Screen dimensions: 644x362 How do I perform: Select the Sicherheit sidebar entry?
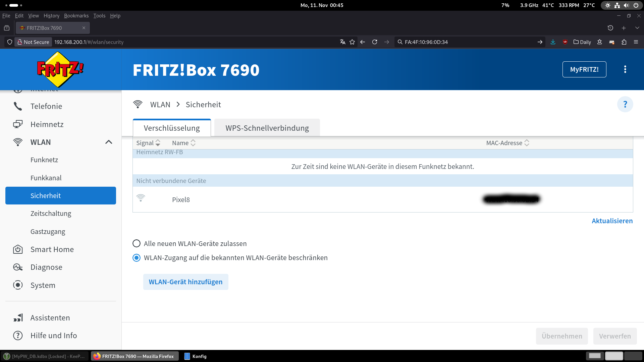click(x=61, y=196)
